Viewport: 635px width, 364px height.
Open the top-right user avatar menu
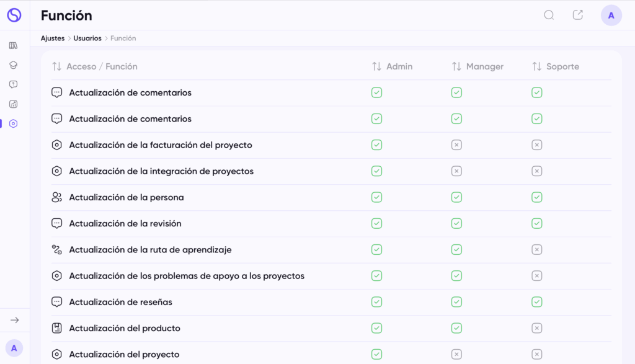pyautogui.click(x=611, y=16)
